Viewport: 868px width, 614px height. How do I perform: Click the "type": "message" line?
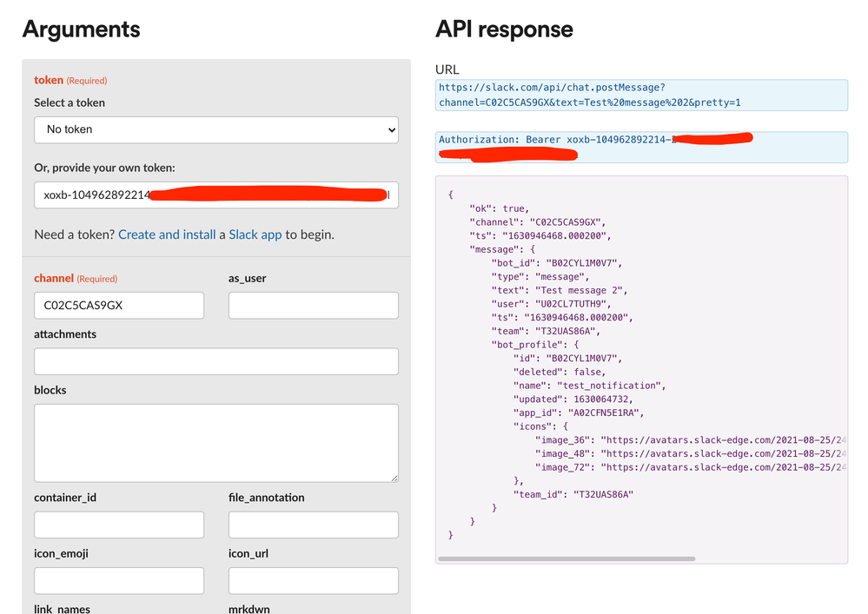pyautogui.click(x=540, y=276)
